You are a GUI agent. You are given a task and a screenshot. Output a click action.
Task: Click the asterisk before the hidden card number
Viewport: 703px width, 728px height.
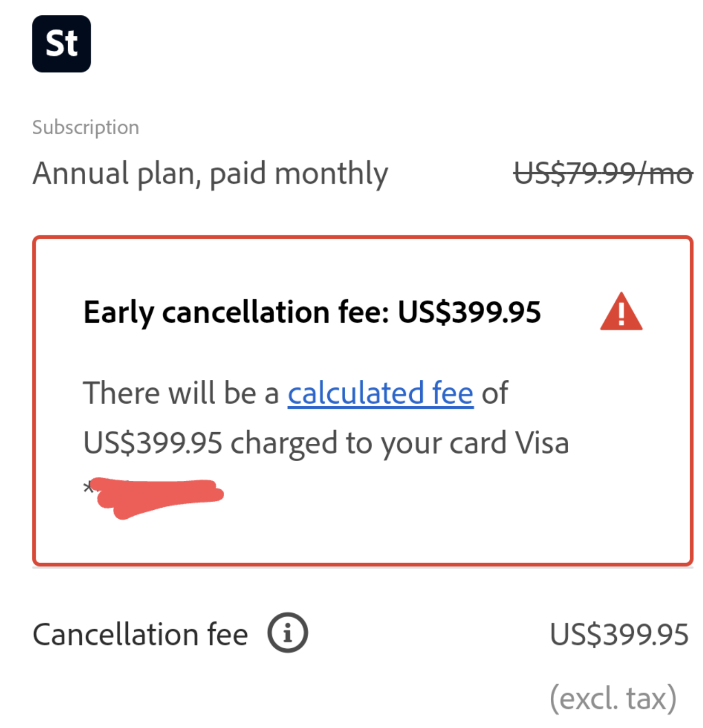pyautogui.click(x=87, y=488)
